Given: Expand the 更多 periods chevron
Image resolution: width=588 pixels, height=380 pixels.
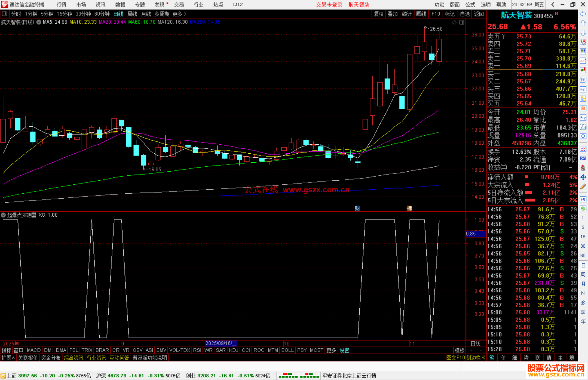Looking at the screenshot, I should [185, 14].
